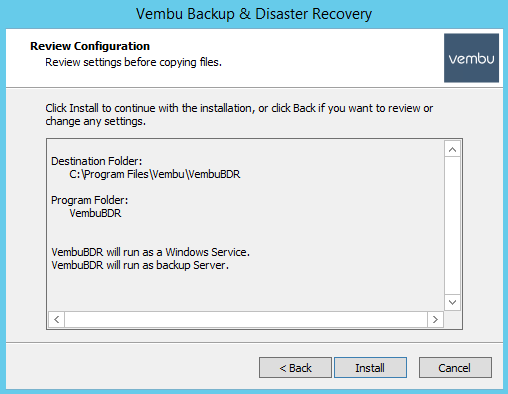Click the down arrow of the summary scrollbar
This screenshot has height=394, width=508.
click(x=452, y=302)
